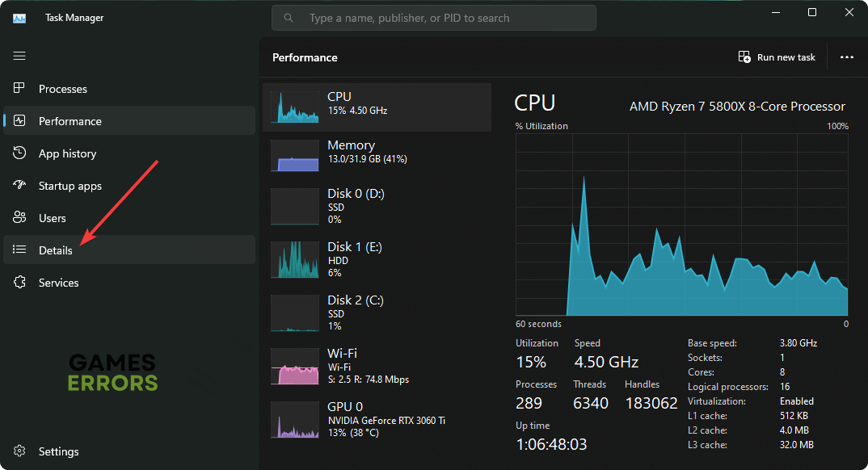The height and width of the screenshot is (470, 868).
Task: Open Startup apps gauge icon
Action: 20,186
